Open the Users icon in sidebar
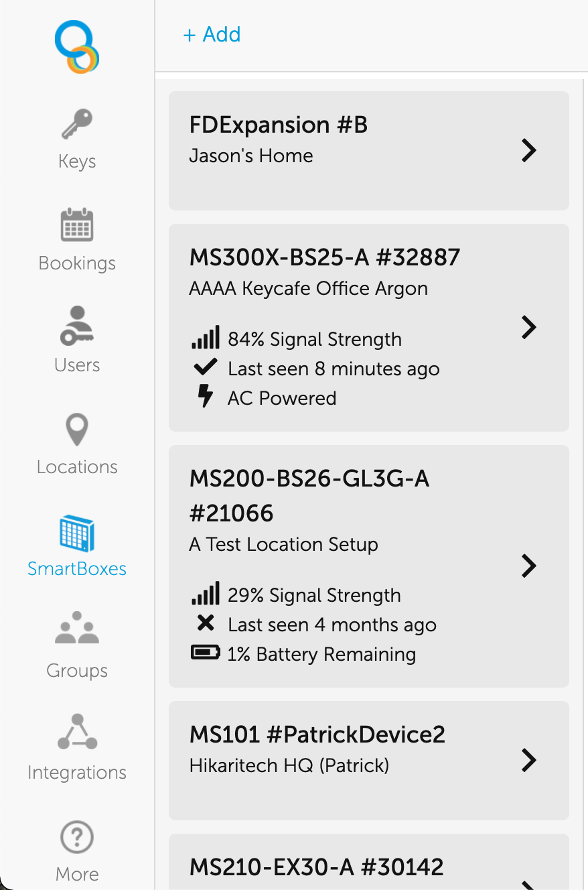Viewport: 588px width, 890px height. pyautogui.click(x=77, y=326)
